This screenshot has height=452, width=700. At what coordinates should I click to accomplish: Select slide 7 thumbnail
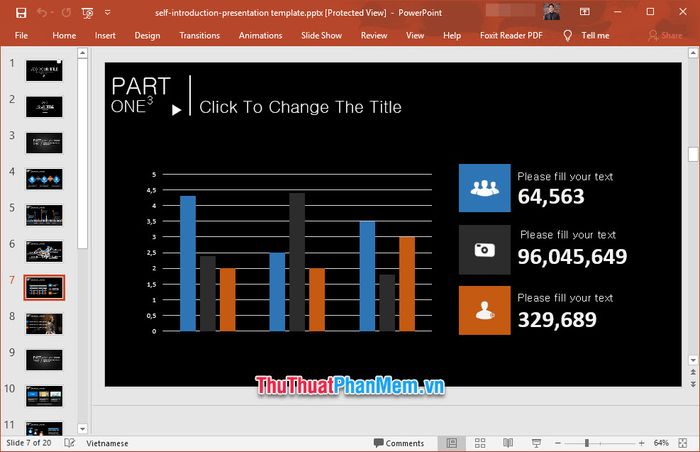(x=44, y=288)
